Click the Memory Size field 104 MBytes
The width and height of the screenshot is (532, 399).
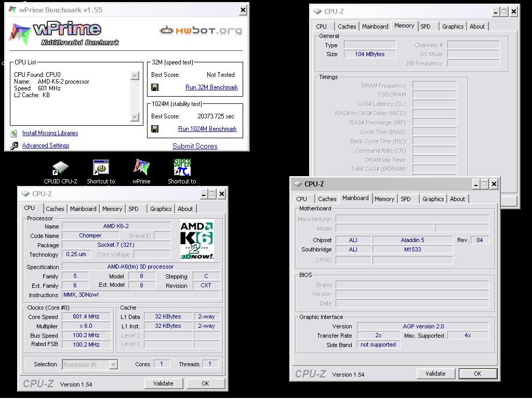click(x=370, y=54)
